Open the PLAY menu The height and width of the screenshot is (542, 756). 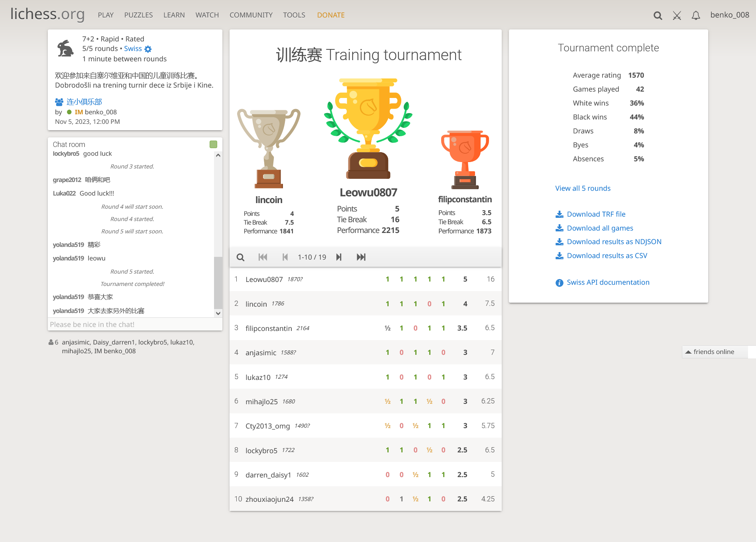point(106,15)
